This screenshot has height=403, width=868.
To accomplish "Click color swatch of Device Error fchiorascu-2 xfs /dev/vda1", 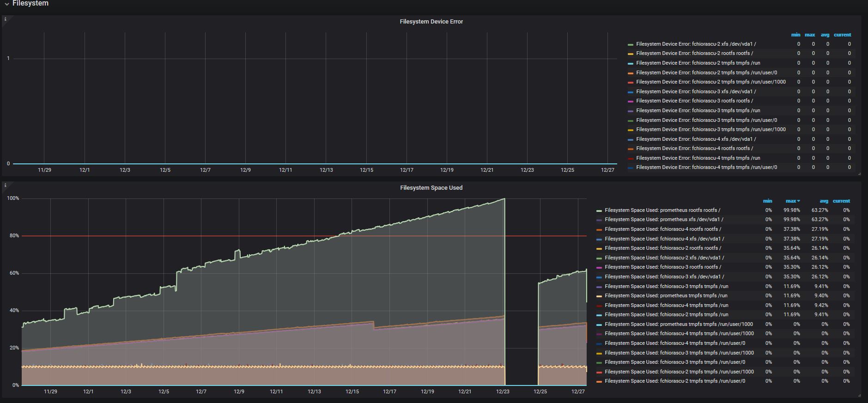I will (x=631, y=44).
